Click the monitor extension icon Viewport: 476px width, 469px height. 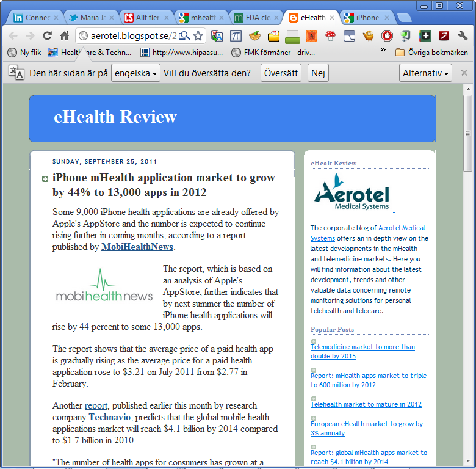[x=406, y=36]
